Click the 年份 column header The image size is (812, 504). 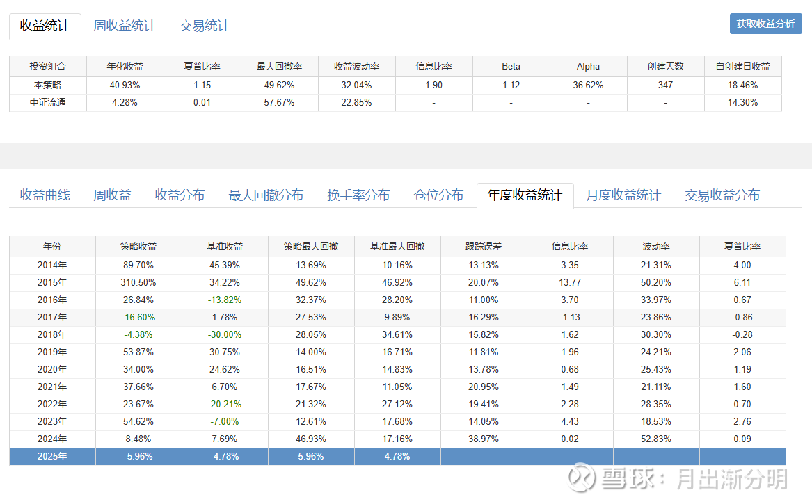tap(52, 246)
